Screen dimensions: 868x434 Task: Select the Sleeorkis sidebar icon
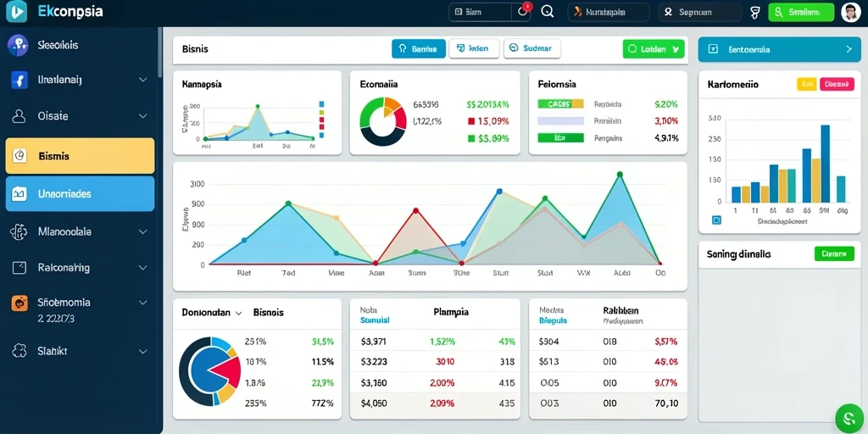(18, 45)
